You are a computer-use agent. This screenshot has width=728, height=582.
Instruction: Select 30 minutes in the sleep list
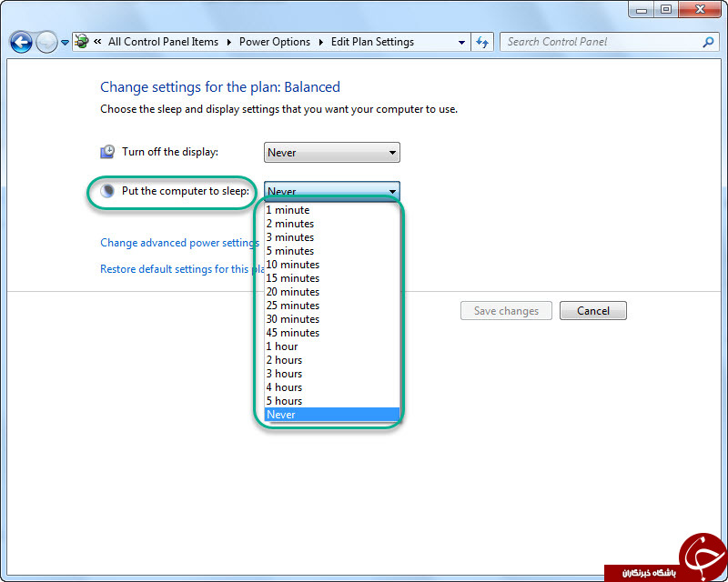coord(331,319)
